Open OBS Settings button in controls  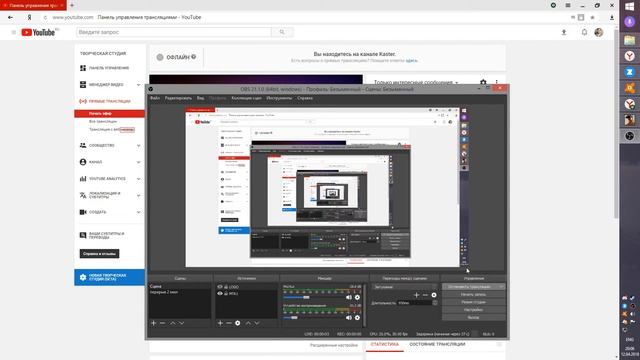tap(473, 310)
